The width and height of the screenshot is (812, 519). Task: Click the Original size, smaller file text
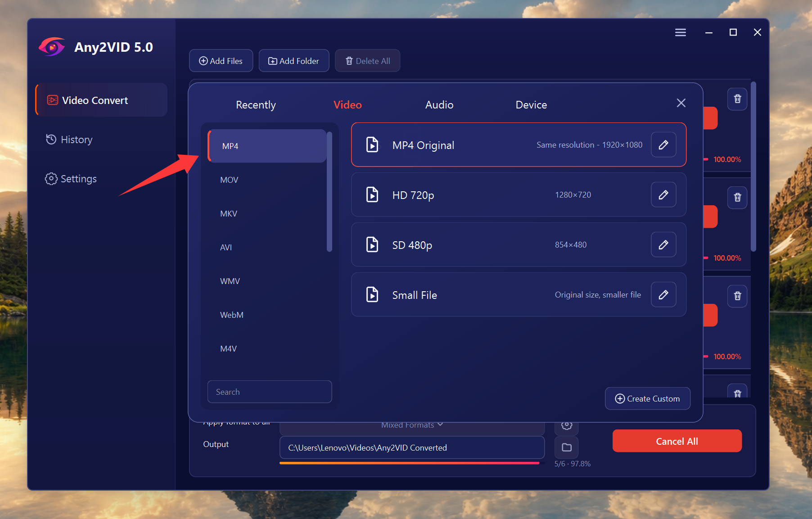coord(598,295)
